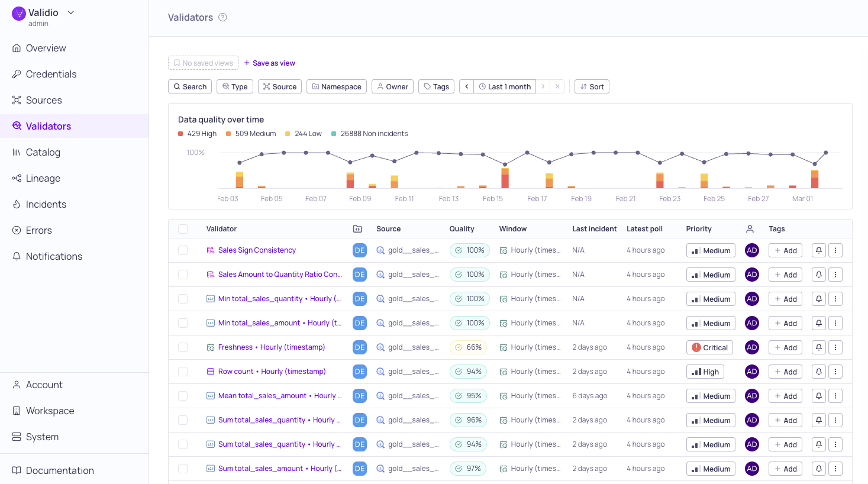This screenshot has height=484, width=868.
Task: Open Mean total_sales_amount validator link
Action: pos(280,396)
